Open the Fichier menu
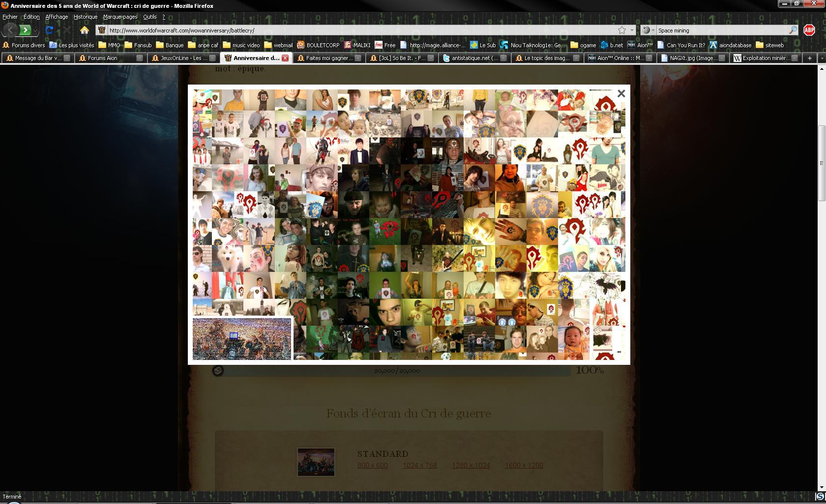Viewport: 826px width, 504px height. pos(10,17)
